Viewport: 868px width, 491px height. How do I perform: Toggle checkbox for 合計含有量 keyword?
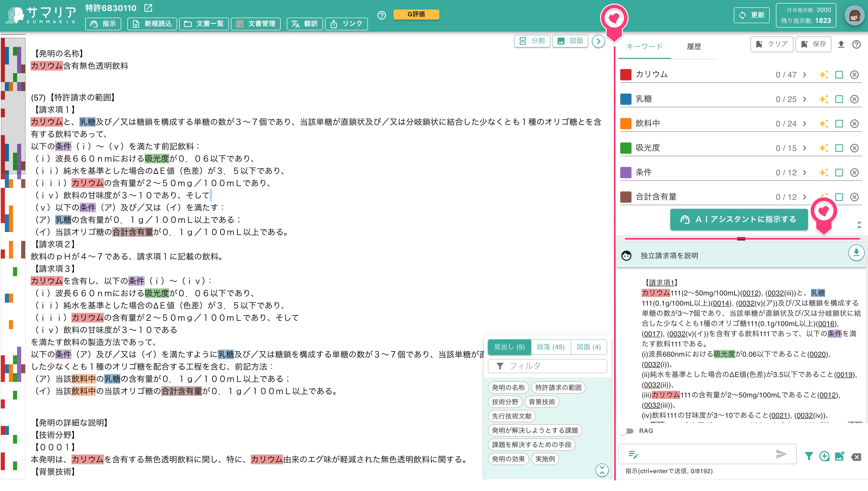(x=839, y=197)
